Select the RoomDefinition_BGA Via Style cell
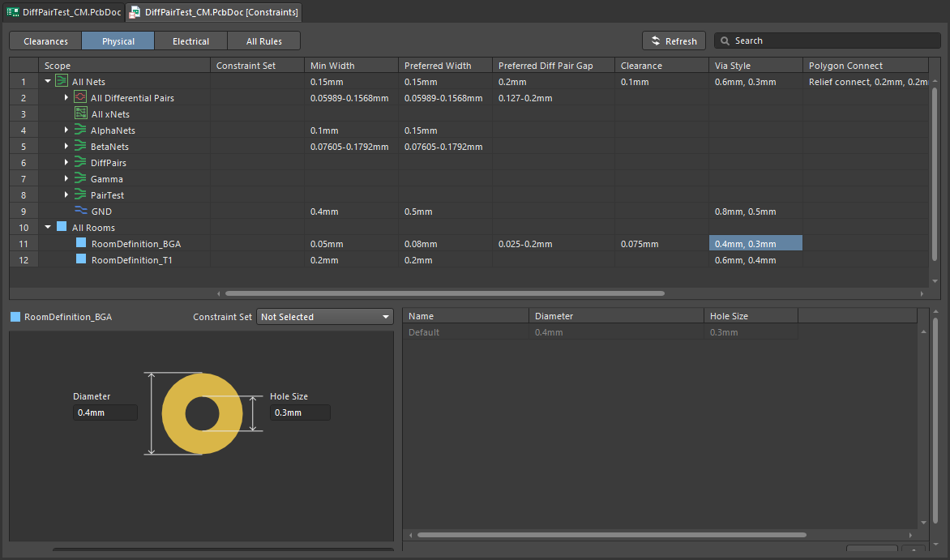 (x=755, y=244)
